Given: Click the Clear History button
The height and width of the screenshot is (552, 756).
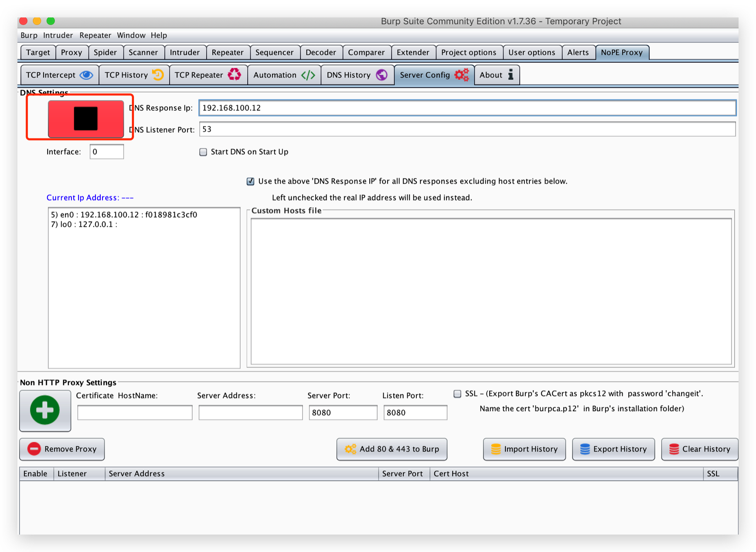Looking at the screenshot, I should (700, 449).
